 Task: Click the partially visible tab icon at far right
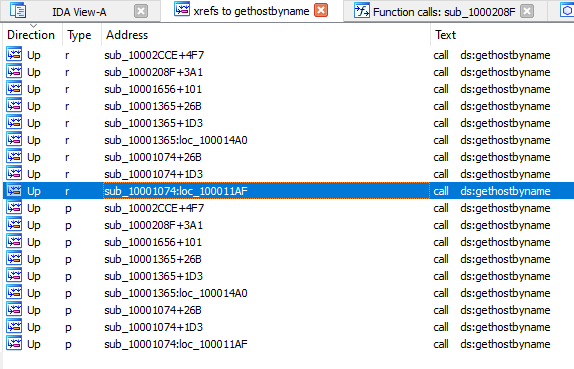[567, 10]
